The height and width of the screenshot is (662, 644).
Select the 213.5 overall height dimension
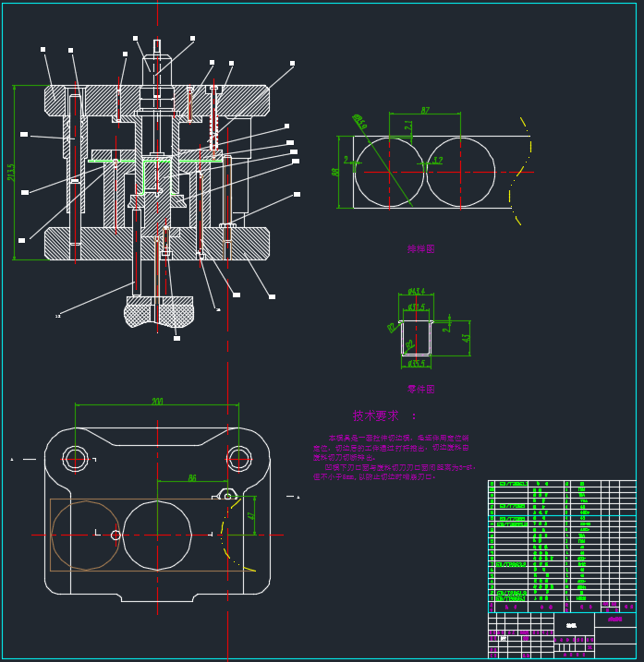coord(11,173)
